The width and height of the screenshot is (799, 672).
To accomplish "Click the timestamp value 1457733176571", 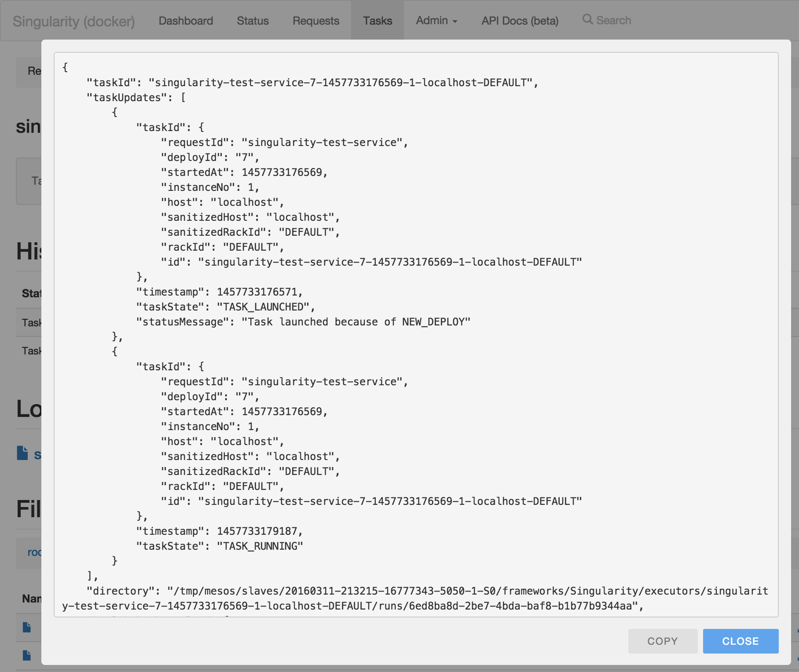I will point(257,292).
